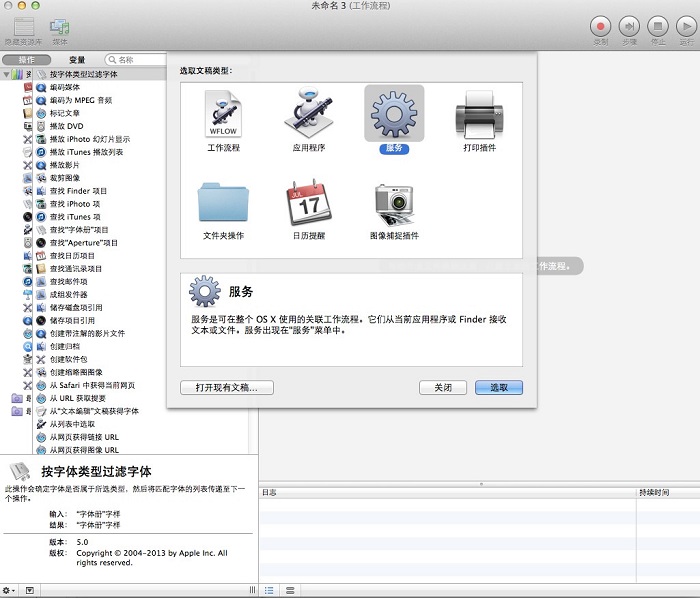This screenshot has height=598, width=700.
Task: Toggle the 隐藏资源库 library toolbar icon
Action: pos(24,31)
